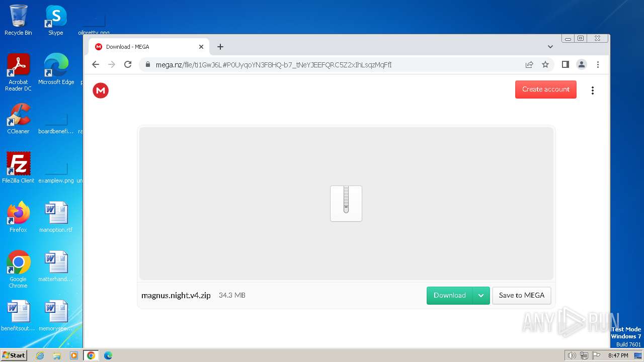This screenshot has width=644, height=362.
Task: Open Internet Explorer from taskbar
Action: pyautogui.click(x=40, y=355)
